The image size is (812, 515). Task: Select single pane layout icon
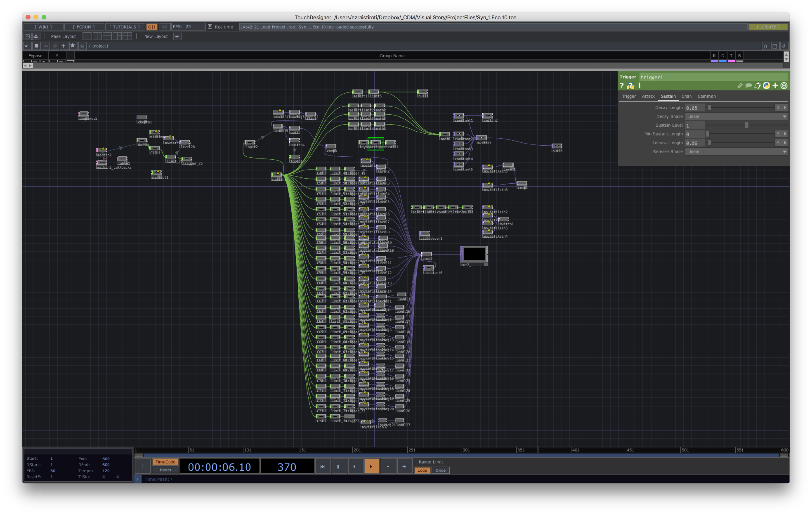[x=87, y=36]
